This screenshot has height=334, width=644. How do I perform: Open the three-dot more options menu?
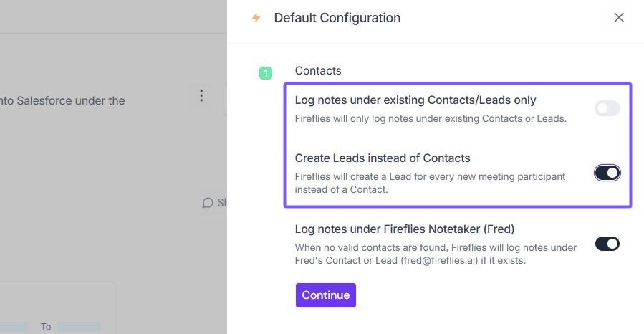coord(201,95)
